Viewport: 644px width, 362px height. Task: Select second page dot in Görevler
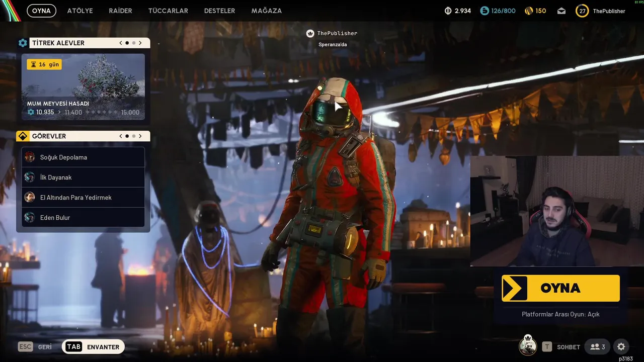pos(133,136)
